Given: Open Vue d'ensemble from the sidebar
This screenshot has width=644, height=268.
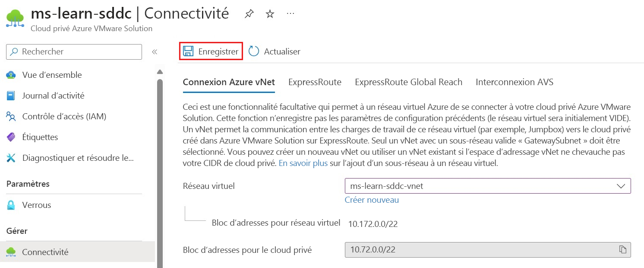Looking at the screenshot, I should click(x=51, y=75).
